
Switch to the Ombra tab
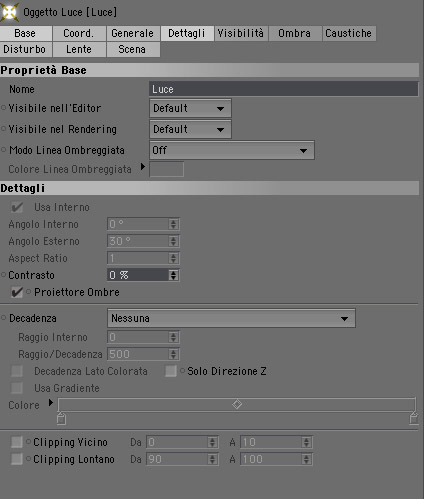click(x=295, y=33)
